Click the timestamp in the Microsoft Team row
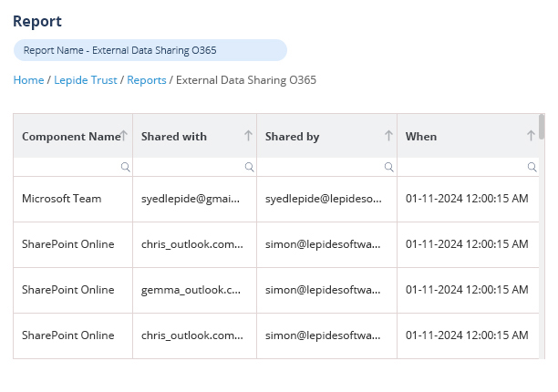Image resolution: width=558 pixels, height=392 pixels. 468,199
